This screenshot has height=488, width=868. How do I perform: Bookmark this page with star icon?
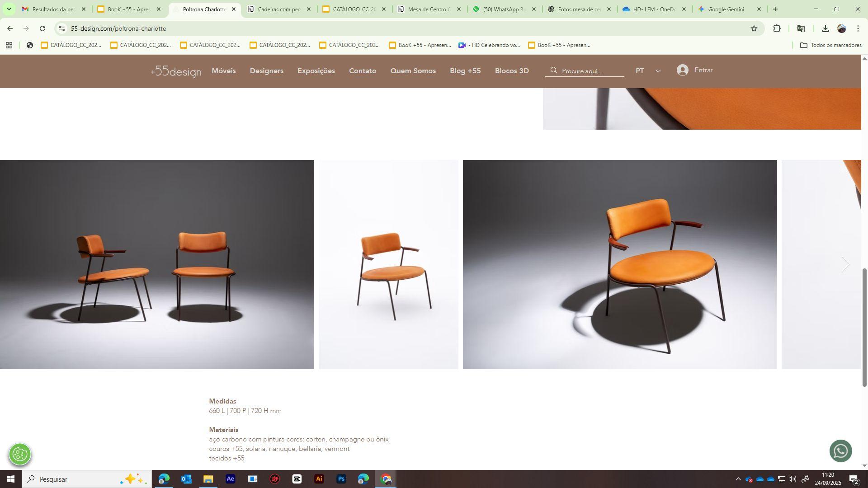pos(754,28)
